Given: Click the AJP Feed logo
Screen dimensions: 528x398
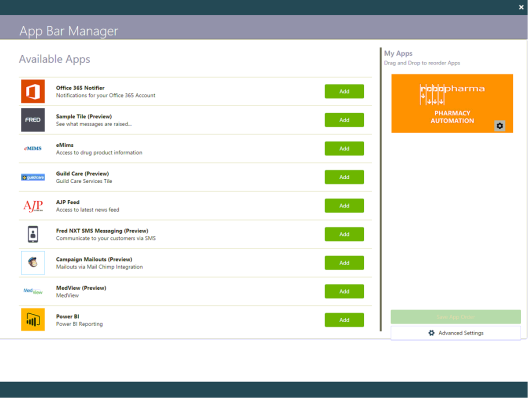Looking at the screenshot, I should click(33, 205).
